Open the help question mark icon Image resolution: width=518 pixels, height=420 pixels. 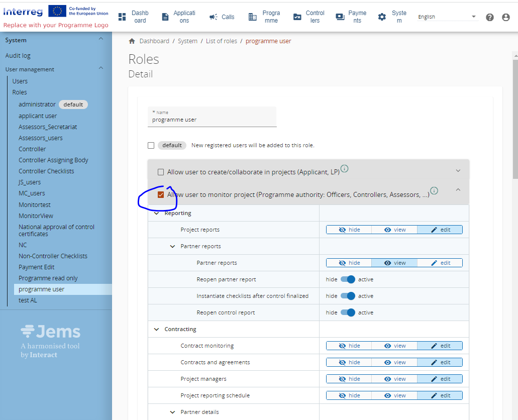click(x=489, y=17)
